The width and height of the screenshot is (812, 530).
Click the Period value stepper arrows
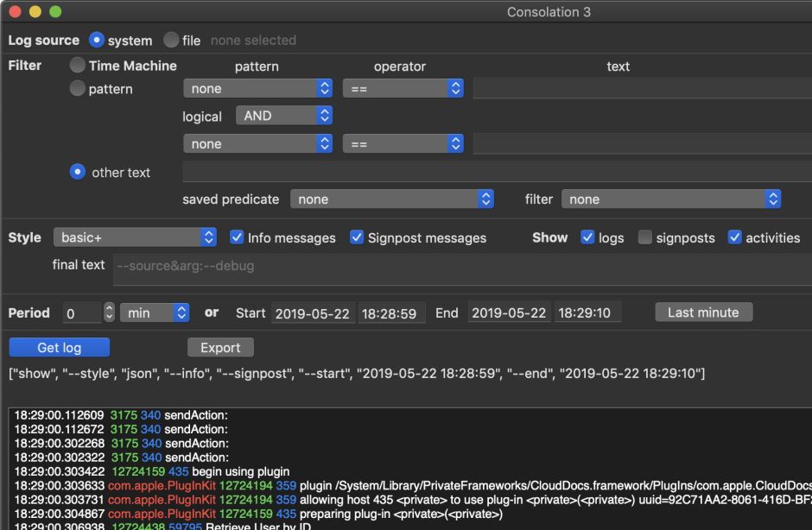(x=109, y=313)
